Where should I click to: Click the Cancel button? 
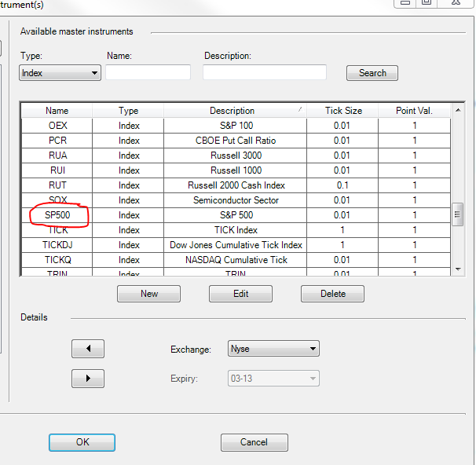point(254,442)
